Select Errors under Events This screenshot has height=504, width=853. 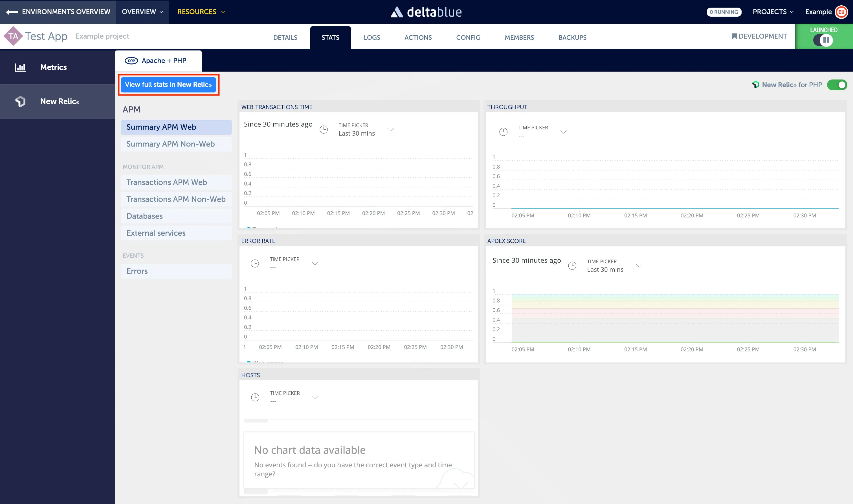point(137,271)
